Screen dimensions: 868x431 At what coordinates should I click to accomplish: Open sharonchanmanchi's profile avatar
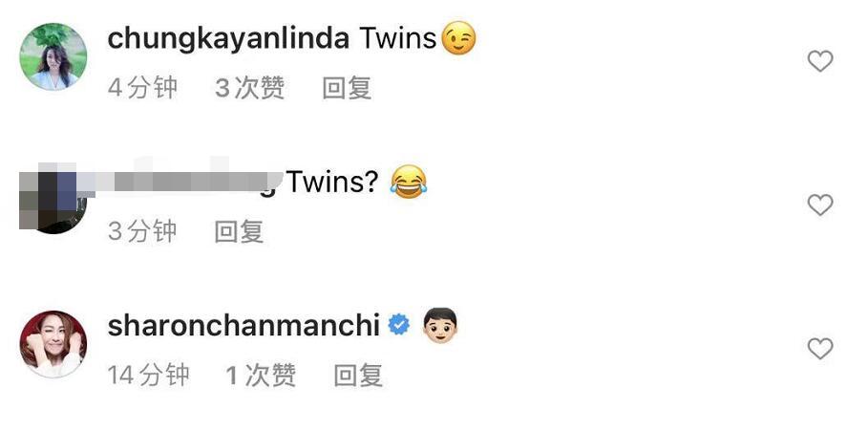pos(53,344)
